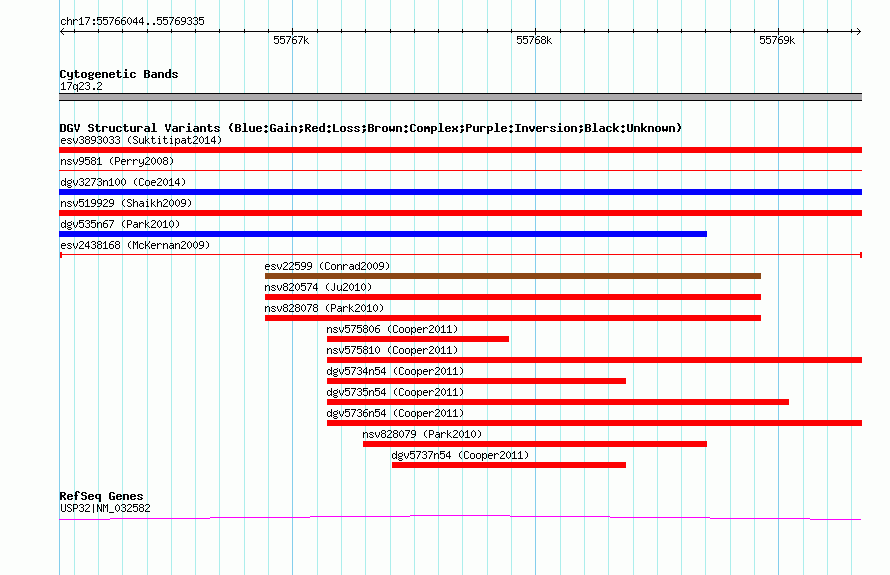Image resolution: width=890 pixels, height=575 pixels.
Task: Select the esv2438168 (McKernan2009) thin red line
Action: 460,255
